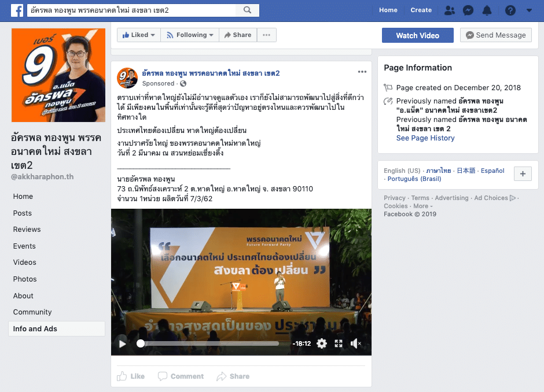Enter fullscreen video mode
Image resolution: width=544 pixels, height=392 pixels.
click(339, 343)
